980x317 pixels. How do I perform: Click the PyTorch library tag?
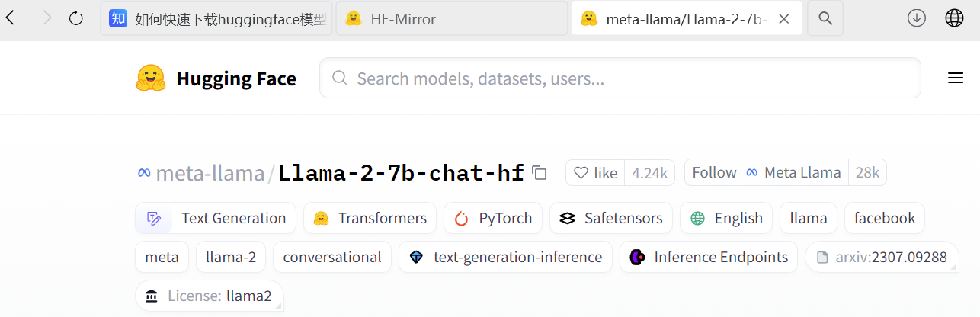tap(493, 218)
